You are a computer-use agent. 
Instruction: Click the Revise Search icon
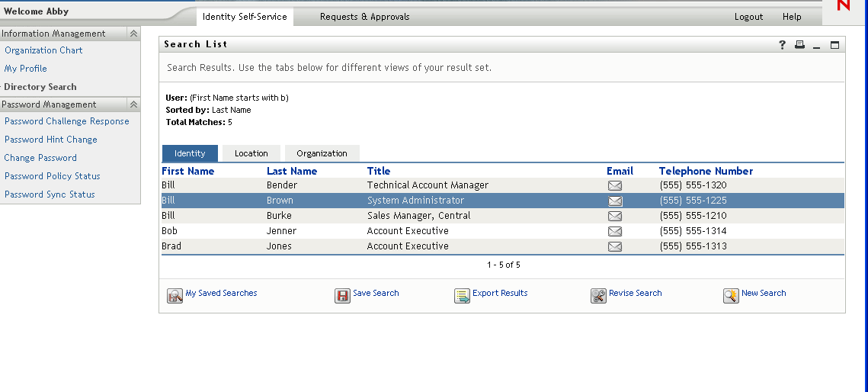[598, 296]
